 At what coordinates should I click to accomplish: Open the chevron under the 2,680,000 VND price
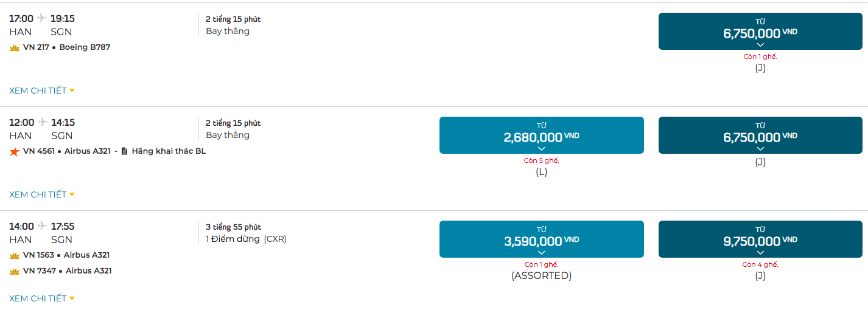(542, 149)
